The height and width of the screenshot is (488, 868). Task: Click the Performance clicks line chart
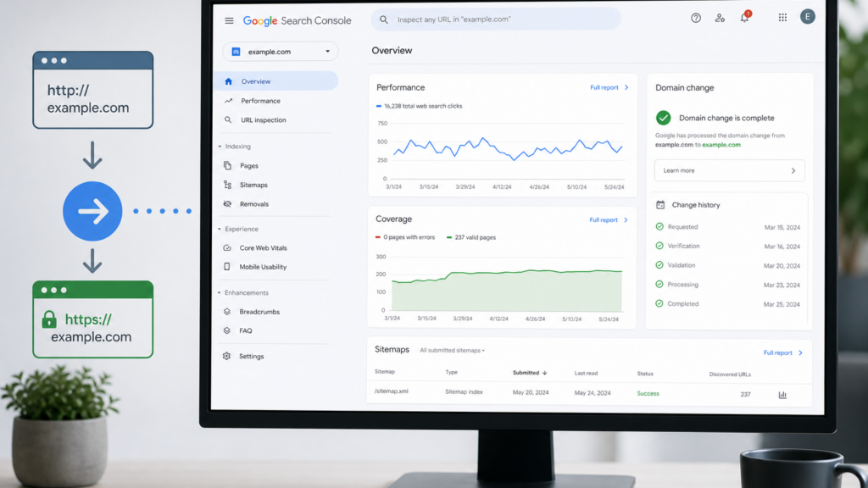click(508, 147)
